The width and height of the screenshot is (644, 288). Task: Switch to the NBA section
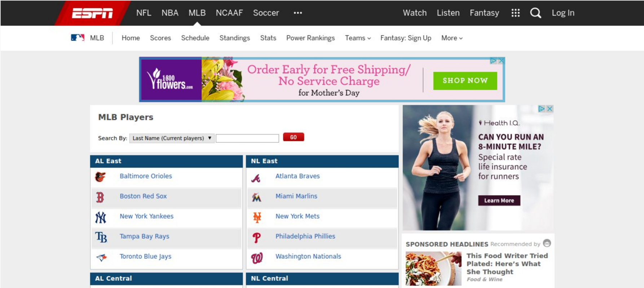[170, 13]
